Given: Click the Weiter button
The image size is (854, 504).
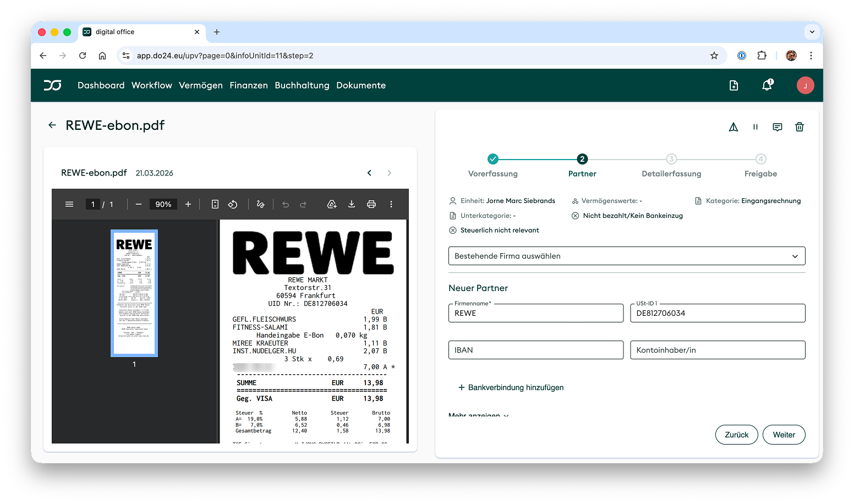Looking at the screenshot, I should pyautogui.click(x=784, y=435).
